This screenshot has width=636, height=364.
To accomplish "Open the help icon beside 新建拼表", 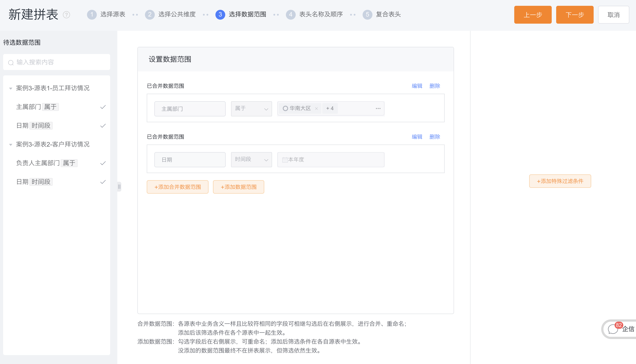I will coord(66,15).
